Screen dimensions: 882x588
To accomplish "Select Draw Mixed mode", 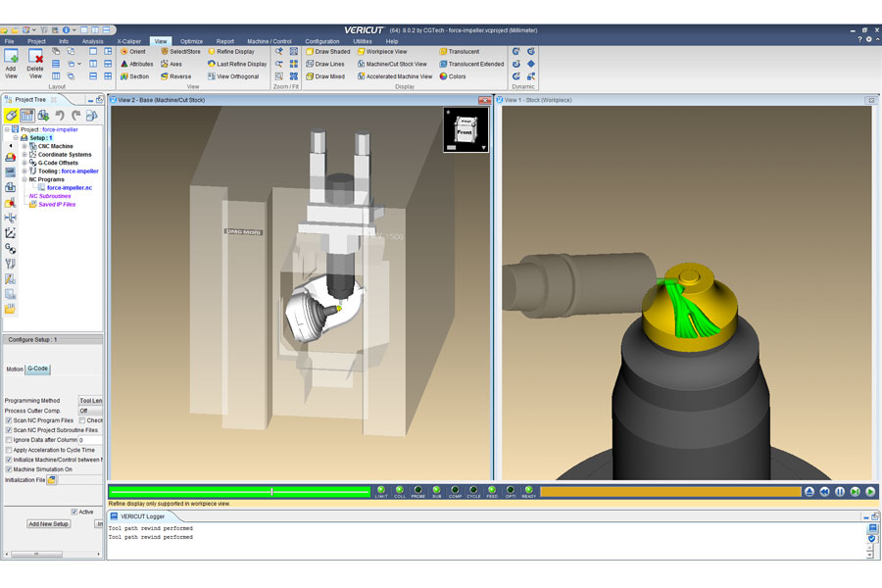I will (x=325, y=76).
